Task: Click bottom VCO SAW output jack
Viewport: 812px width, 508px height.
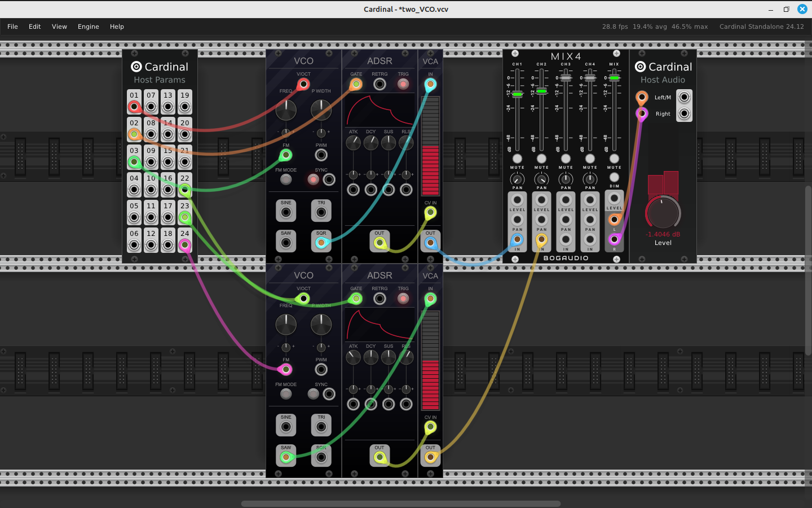Action: pyautogui.click(x=286, y=457)
